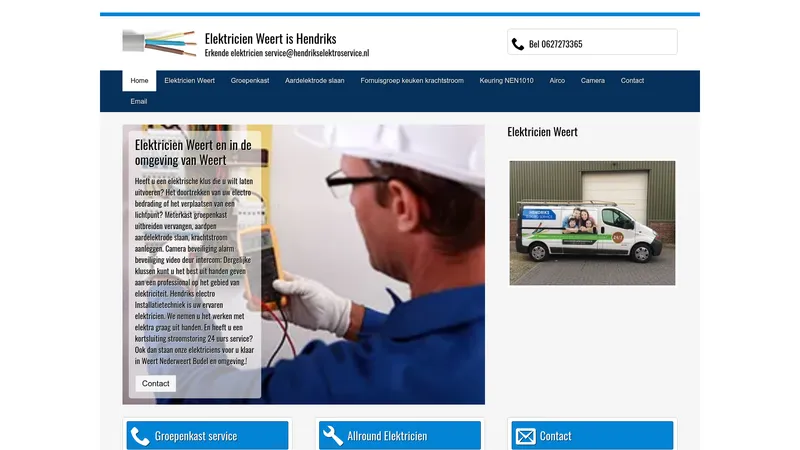Go to the Groepenkast page
Screen dimensions: 800x450
tap(249, 81)
